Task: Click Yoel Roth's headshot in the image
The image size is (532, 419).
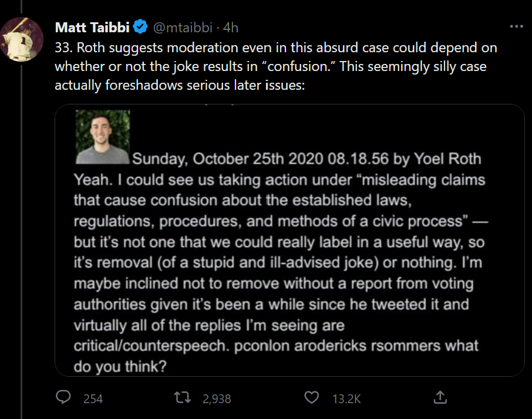Action: pyautogui.click(x=102, y=137)
